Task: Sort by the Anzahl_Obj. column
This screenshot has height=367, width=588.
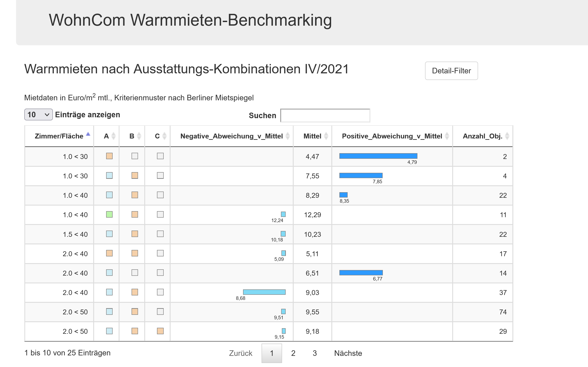Action: [483, 136]
